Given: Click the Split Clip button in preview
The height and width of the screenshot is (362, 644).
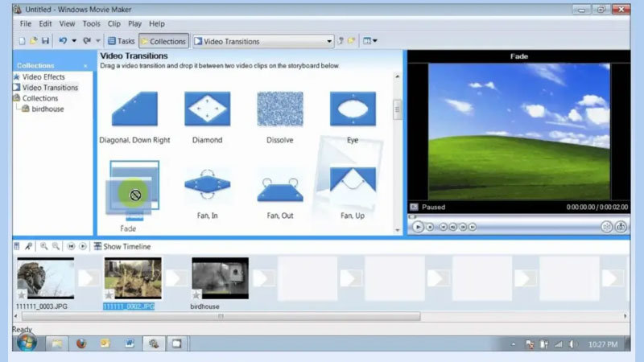Looking at the screenshot, I should tap(606, 227).
